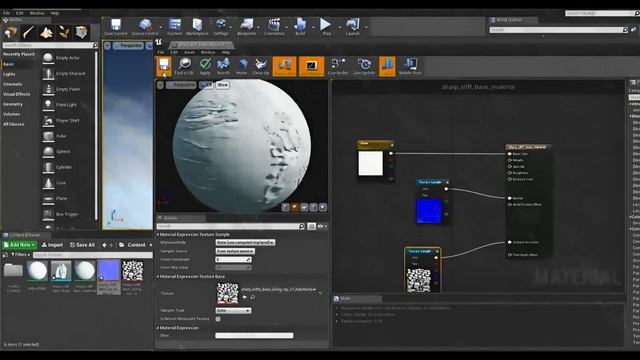Click the property matrix grid button in Details
This screenshot has width=640, height=360.
[311, 226]
